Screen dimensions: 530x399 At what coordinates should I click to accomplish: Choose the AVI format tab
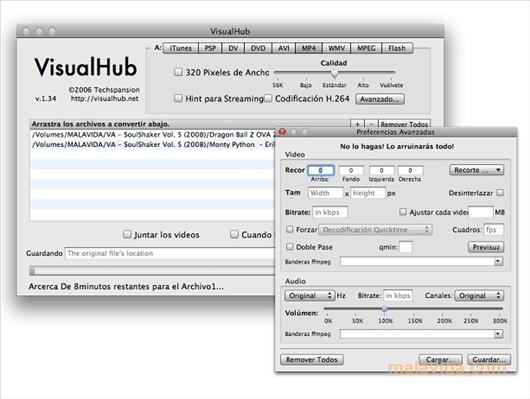click(x=284, y=48)
